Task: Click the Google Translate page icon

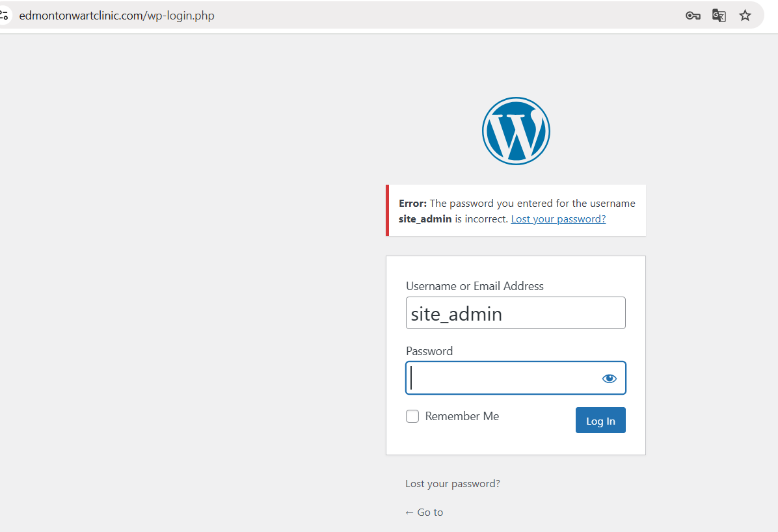Action: coord(719,16)
